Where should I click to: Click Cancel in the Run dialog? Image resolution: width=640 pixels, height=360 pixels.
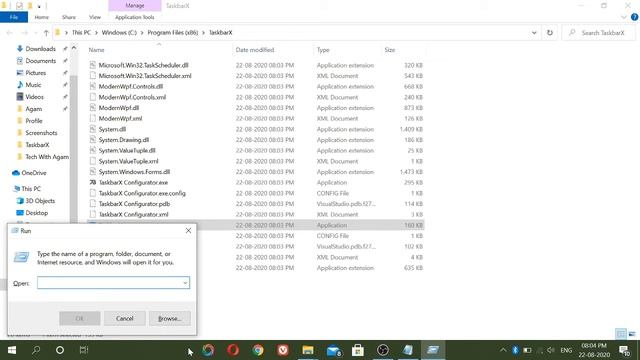(124, 318)
